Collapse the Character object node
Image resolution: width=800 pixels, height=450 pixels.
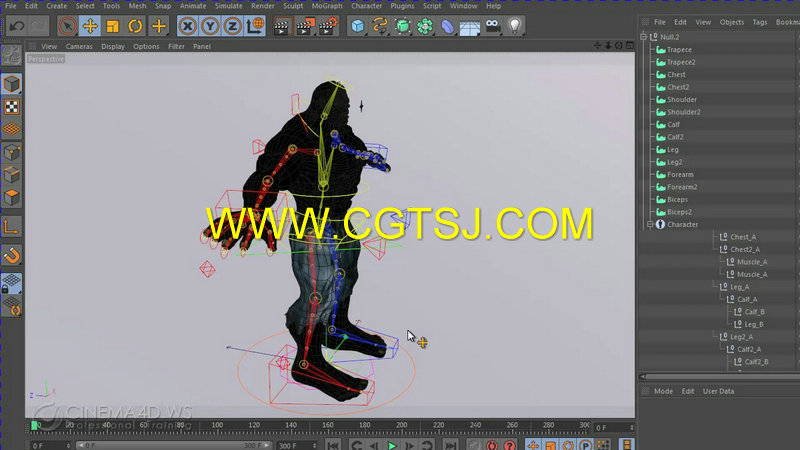[x=650, y=224]
